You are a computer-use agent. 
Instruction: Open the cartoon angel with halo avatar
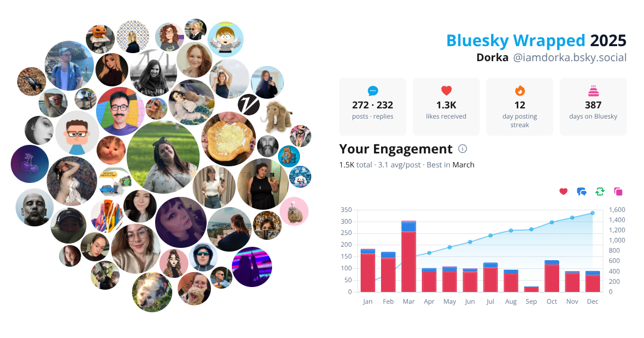point(225,39)
